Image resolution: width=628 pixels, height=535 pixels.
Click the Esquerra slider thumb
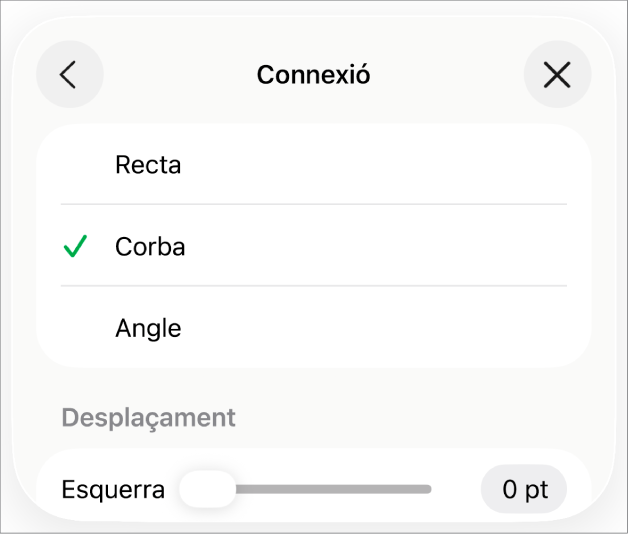point(207,489)
